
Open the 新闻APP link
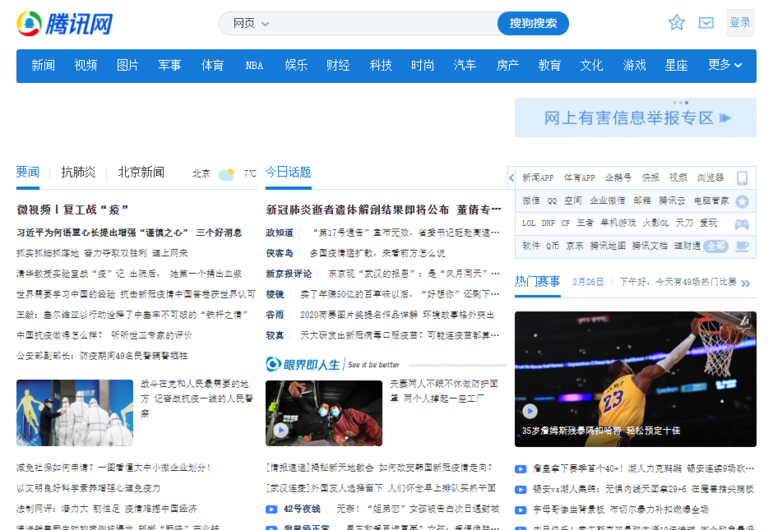point(538,178)
